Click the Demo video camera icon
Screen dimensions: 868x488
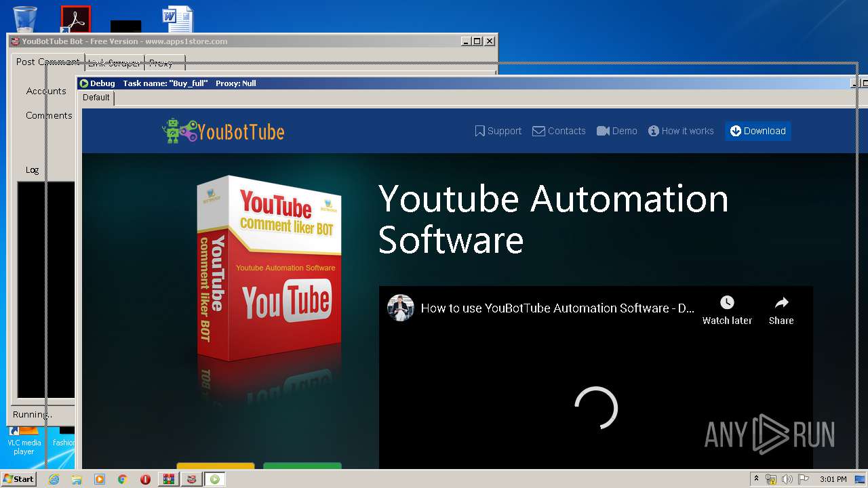(603, 131)
